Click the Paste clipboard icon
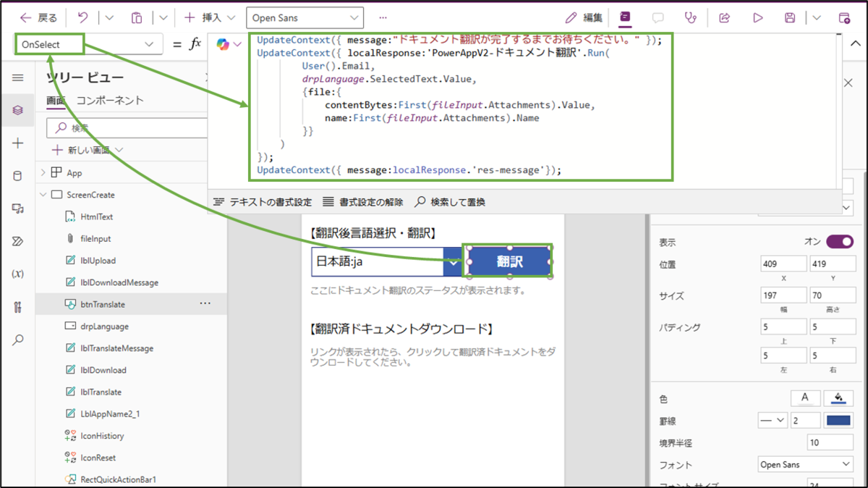The height and width of the screenshot is (488, 868). (x=137, y=17)
